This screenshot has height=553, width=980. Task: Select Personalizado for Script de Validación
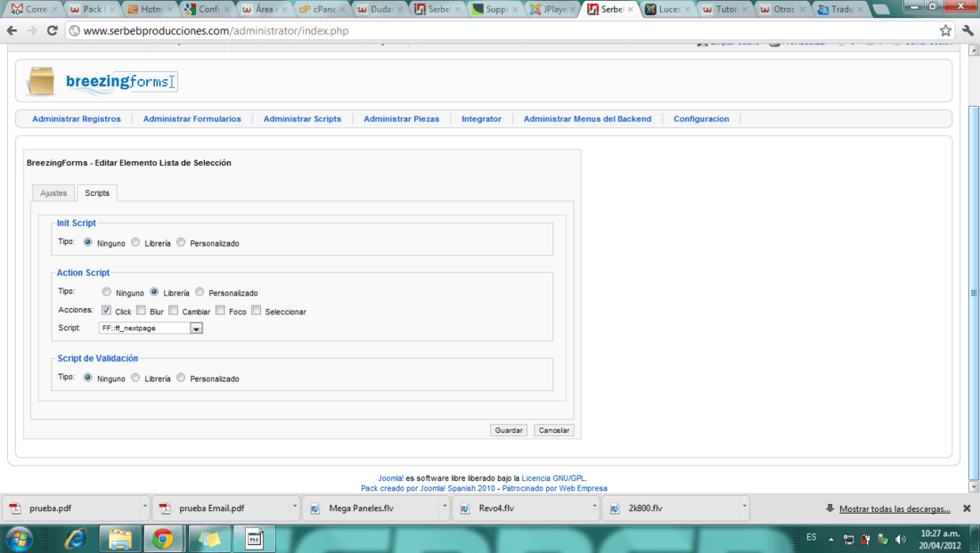(181, 378)
